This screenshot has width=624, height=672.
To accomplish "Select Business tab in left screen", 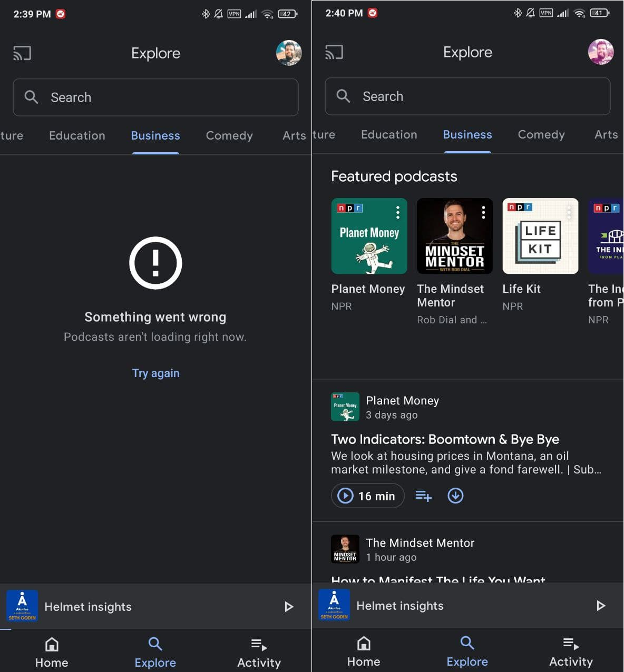I will tap(155, 136).
